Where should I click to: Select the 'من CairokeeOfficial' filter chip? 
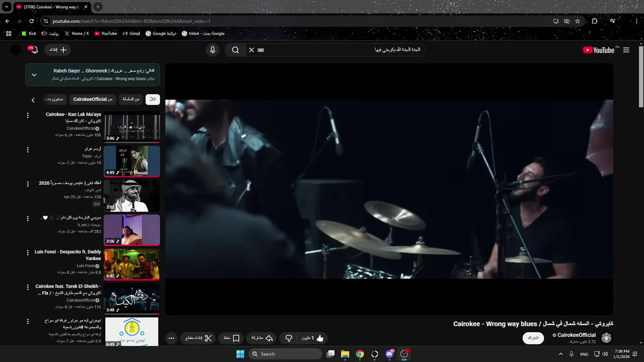coord(93,100)
